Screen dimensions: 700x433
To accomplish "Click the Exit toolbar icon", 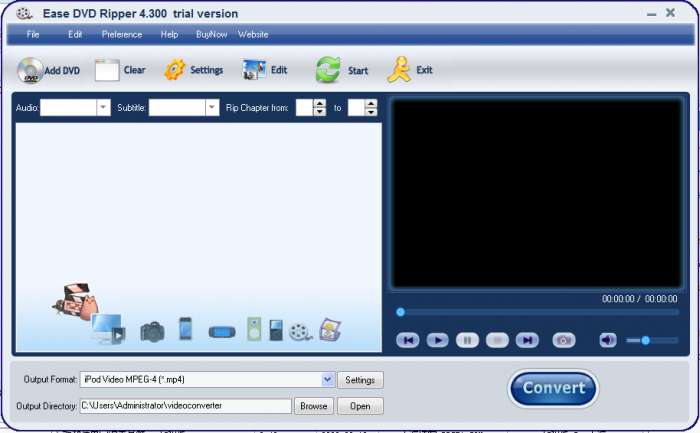I will point(399,71).
